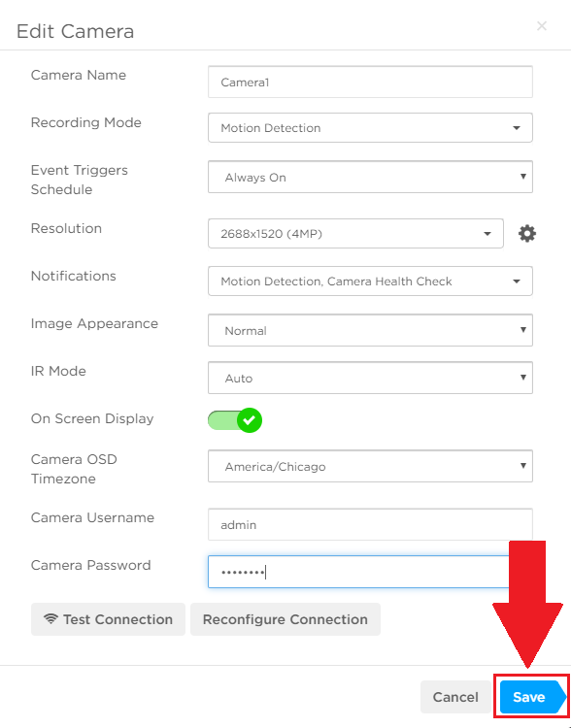Select Camera OSD Timezone dropdown

tap(370, 466)
